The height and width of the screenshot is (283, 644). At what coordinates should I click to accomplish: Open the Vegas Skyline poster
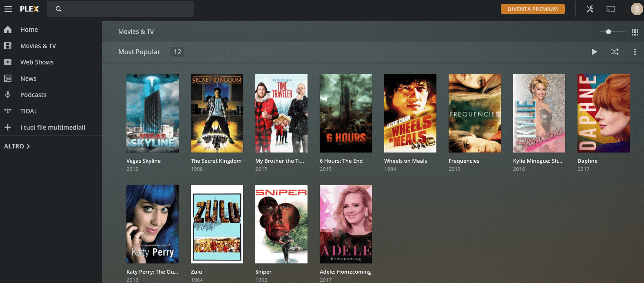(x=153, y=113)
